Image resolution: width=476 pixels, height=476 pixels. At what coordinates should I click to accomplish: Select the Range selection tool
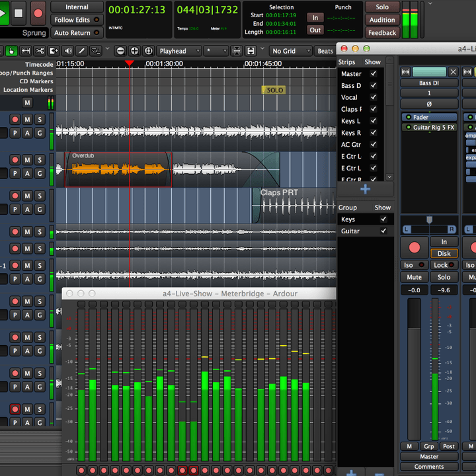point(26,51)
